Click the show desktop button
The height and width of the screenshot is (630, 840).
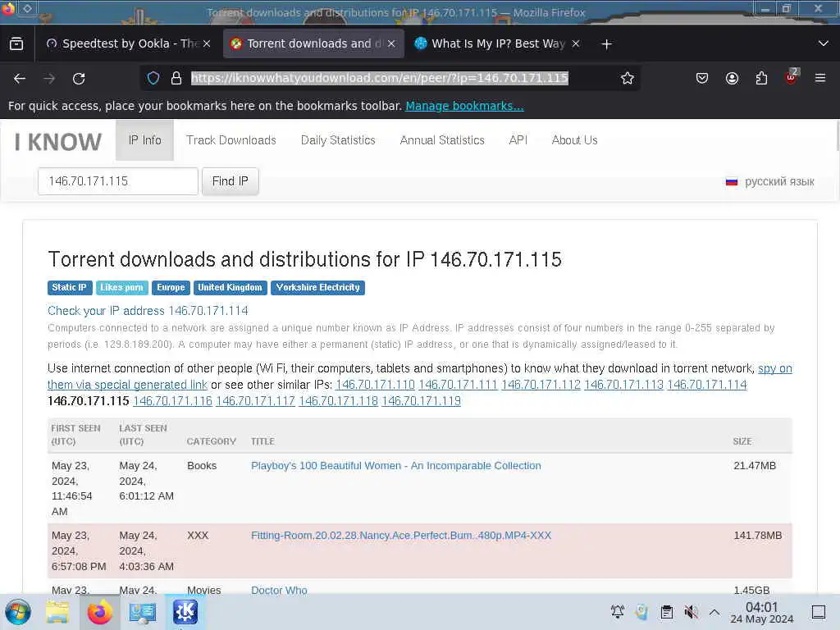click(x=818, y=611)
